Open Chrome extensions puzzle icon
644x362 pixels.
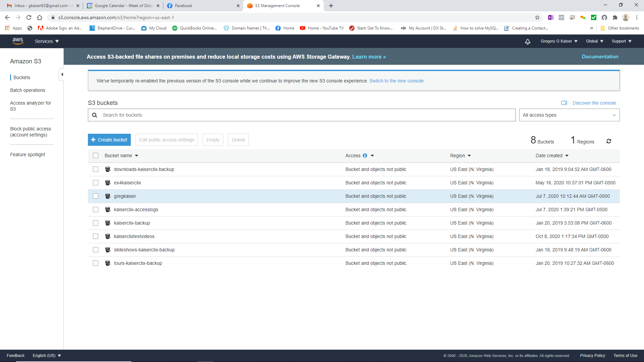click(615, 17)
